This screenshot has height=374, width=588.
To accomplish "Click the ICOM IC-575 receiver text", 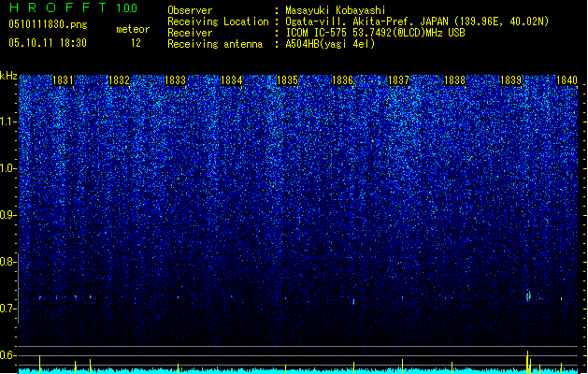I will [x=375, y=33].
